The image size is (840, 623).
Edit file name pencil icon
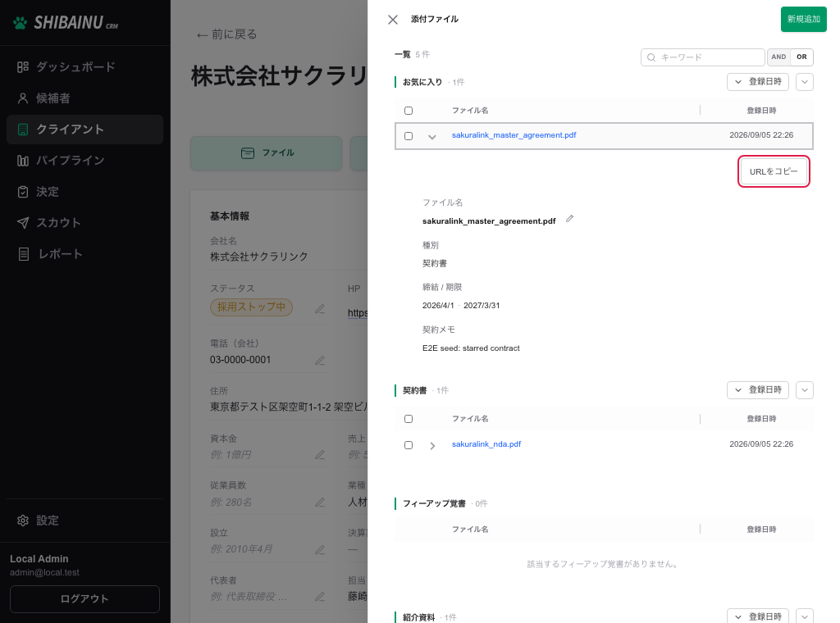(570, 219)
